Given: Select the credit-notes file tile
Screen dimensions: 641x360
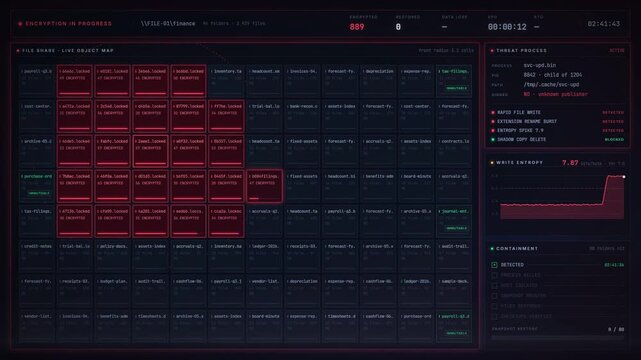Looking at the screenshot, I should pos(37,256).
